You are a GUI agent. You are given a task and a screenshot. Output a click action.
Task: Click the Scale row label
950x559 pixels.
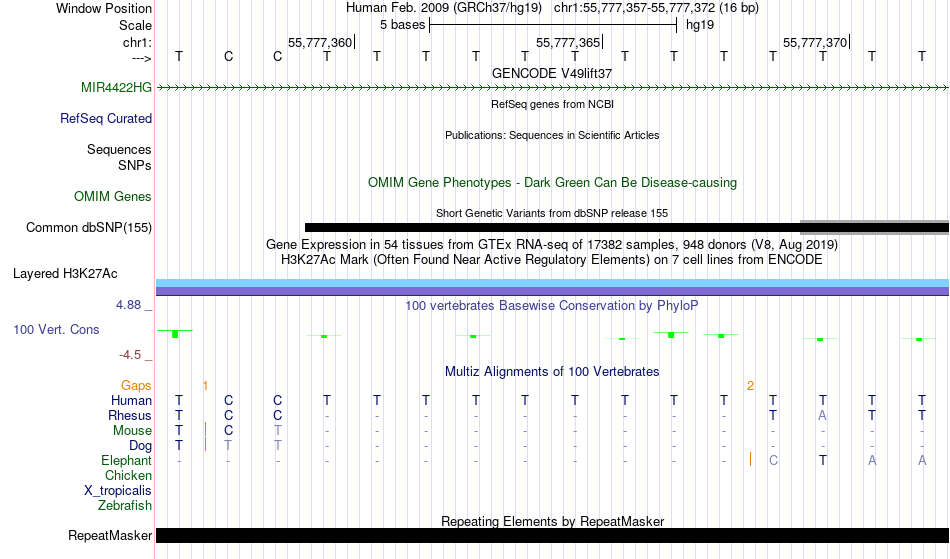coord(135,25)
